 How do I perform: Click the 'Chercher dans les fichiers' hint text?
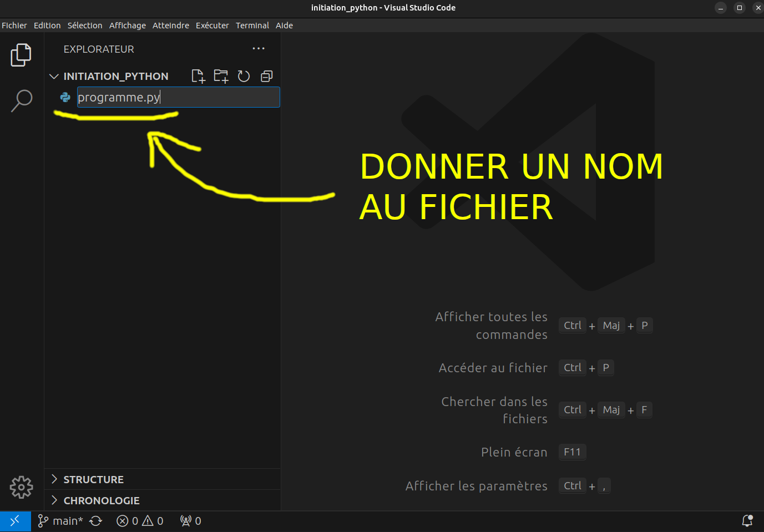[494, 410]
